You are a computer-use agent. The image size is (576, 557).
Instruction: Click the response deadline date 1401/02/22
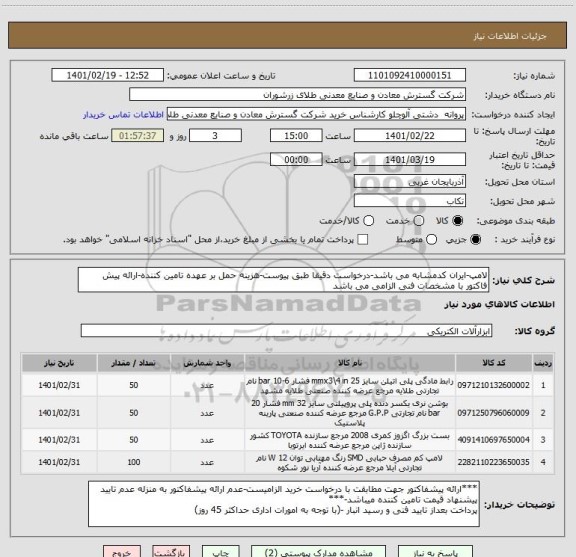click(x=410, y=136)
